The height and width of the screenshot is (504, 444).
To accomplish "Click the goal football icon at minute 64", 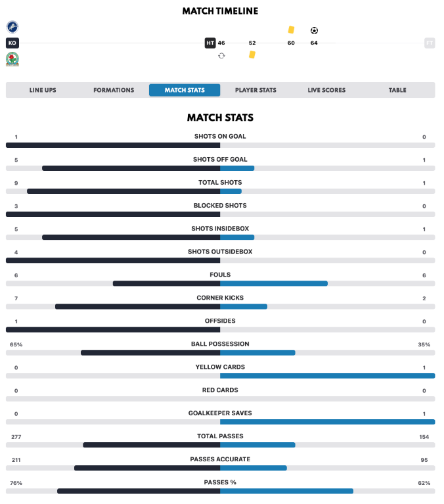I will click(x=314, y=30).
